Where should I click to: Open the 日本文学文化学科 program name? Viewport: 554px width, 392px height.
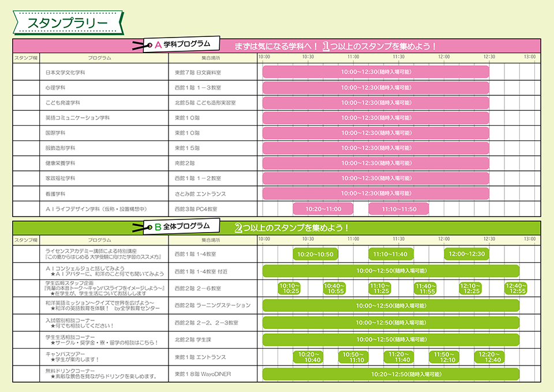(65, 73)
